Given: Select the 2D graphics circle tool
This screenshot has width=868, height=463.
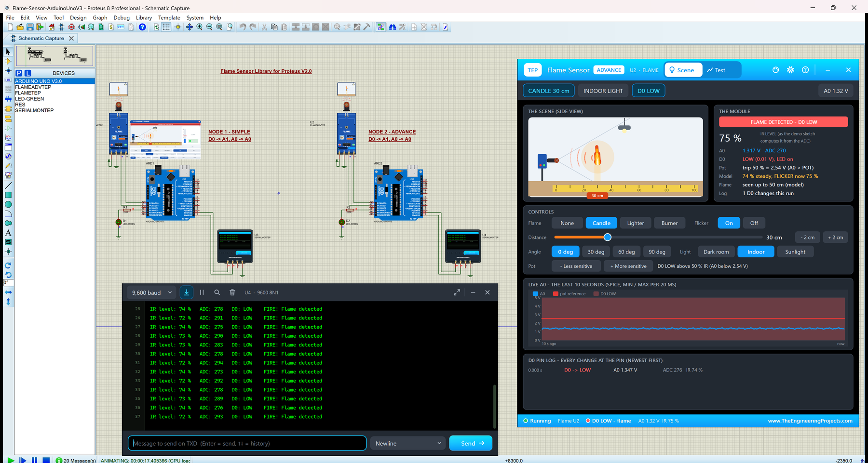Looking at the screenshot, I should 8,204.
